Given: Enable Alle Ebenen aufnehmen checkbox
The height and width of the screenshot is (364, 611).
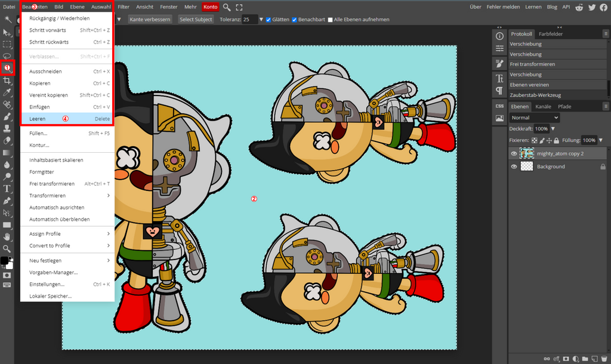Looking at the screenshot, I should (331, 20).
